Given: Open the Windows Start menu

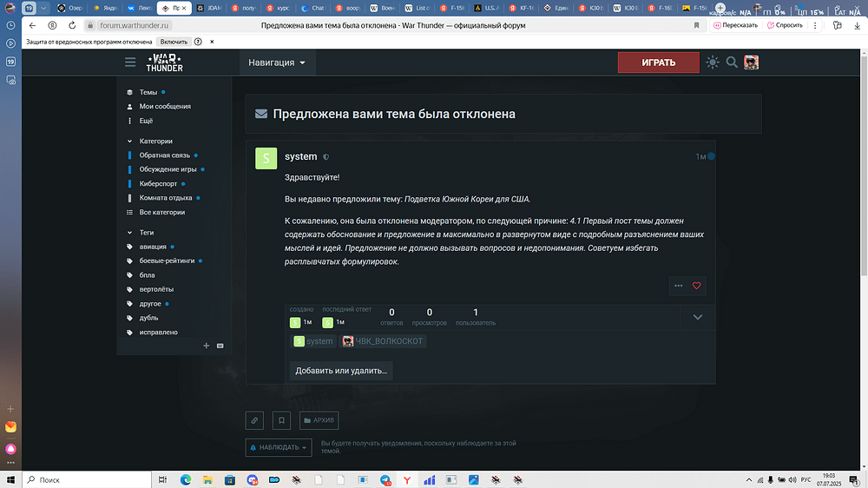Looking at the screenshot, I should (x=10, y=479).
